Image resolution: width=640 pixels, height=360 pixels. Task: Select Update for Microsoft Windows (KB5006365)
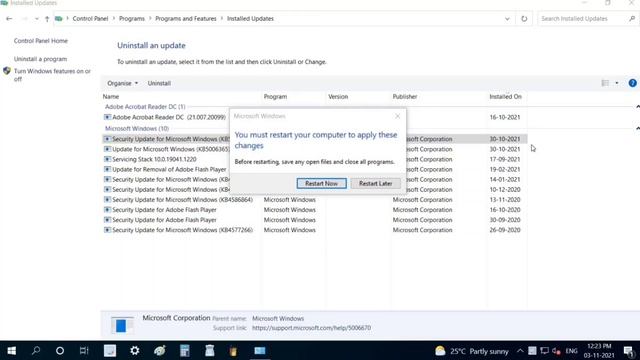coord(171,149)
